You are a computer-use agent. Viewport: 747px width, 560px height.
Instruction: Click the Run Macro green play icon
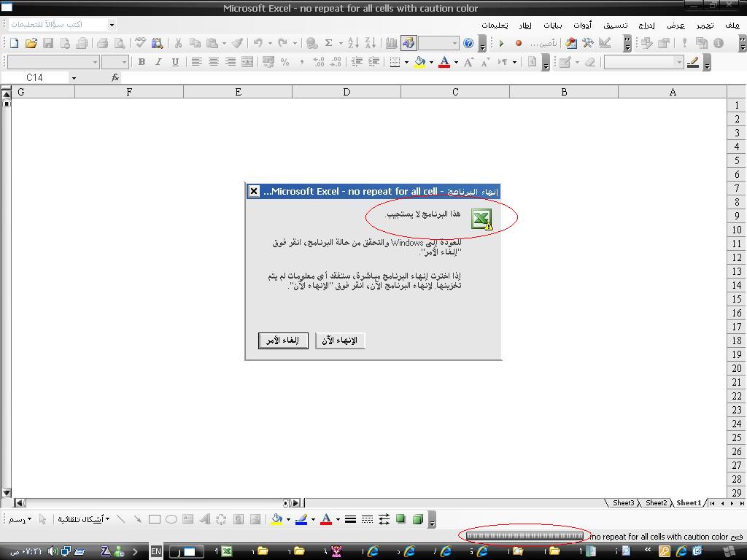pyautogui.click(x=501, y=43)
